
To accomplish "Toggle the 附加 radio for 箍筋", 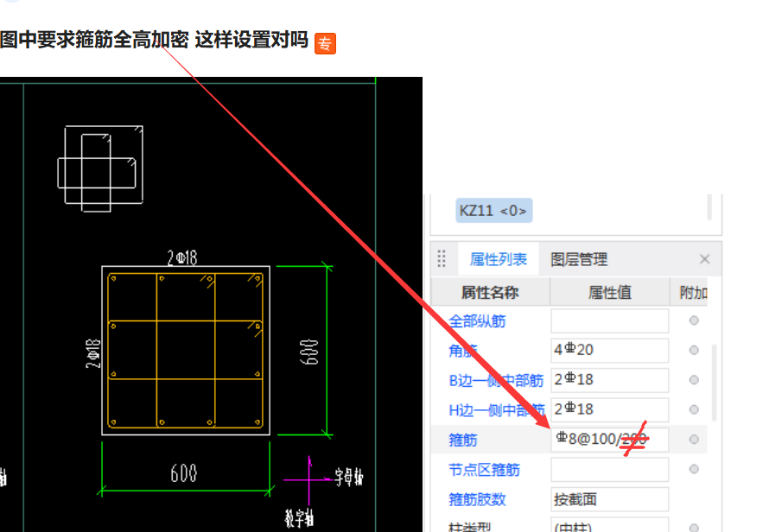I will tap(694, 440).
